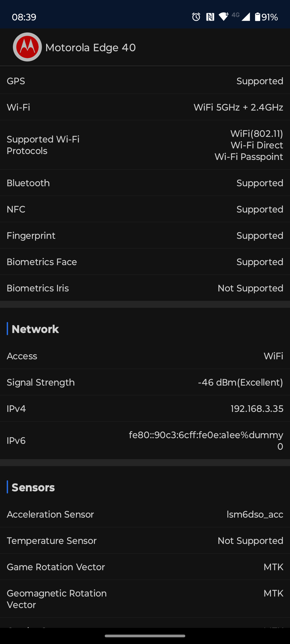Select the GPS row
The height and width of the screenshot is (644, 290).
[145, 81]
